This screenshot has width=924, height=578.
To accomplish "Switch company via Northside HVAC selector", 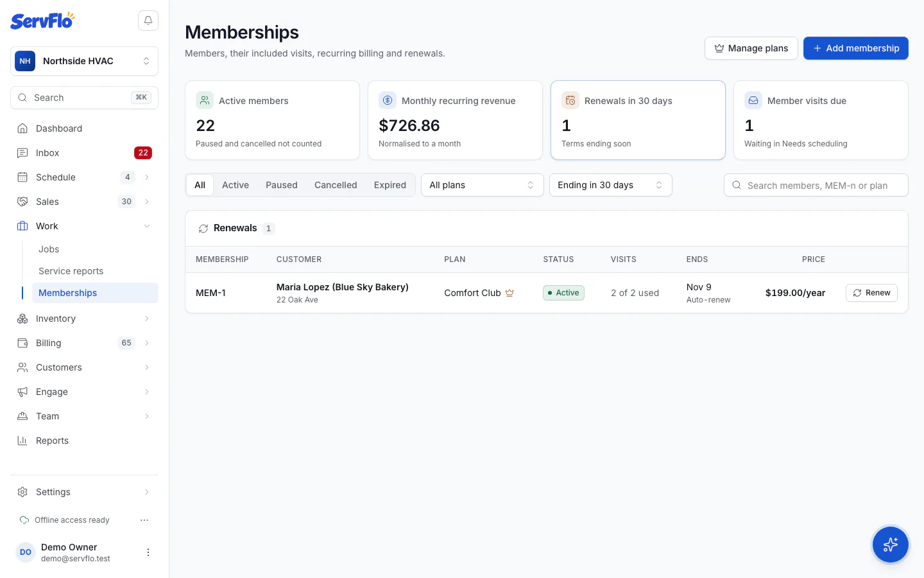I will [84, 61].
